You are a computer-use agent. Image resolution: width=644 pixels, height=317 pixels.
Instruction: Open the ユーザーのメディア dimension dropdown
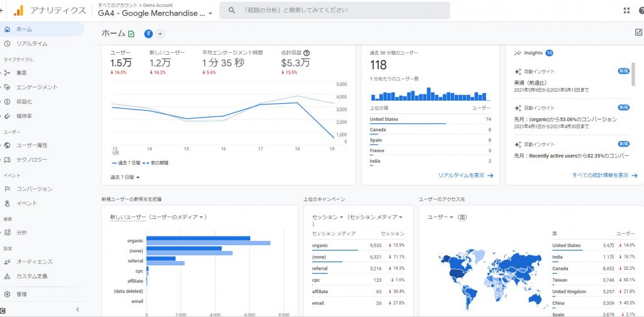(x=177, y=217)
